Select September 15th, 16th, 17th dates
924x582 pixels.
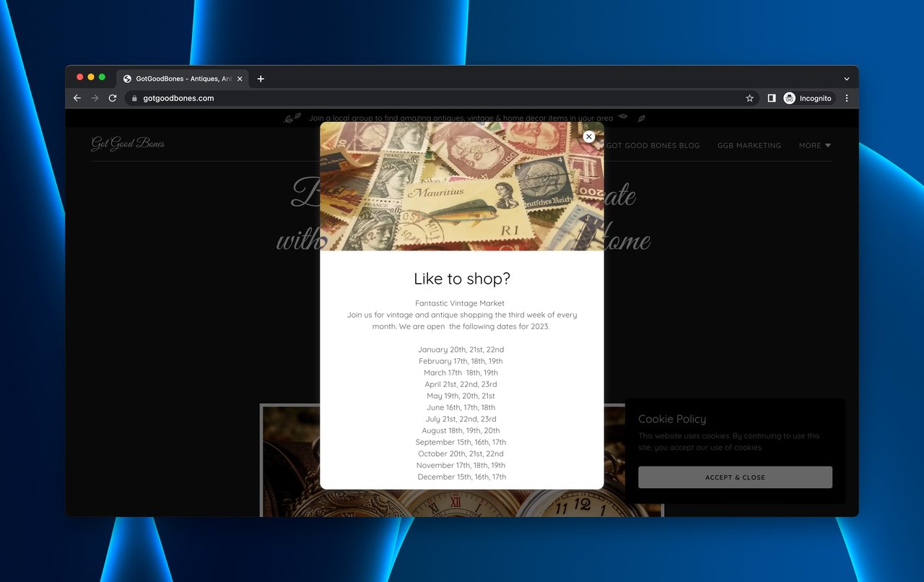[461, 442]
